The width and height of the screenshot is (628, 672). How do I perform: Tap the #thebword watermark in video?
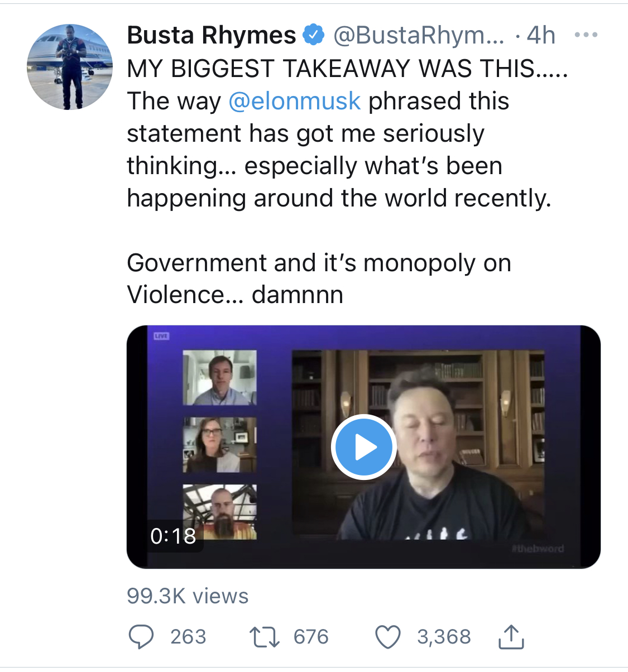(538, 549)
